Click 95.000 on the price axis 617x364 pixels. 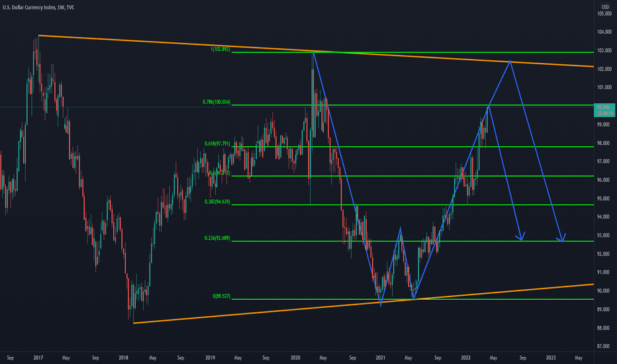pos(604,199)
